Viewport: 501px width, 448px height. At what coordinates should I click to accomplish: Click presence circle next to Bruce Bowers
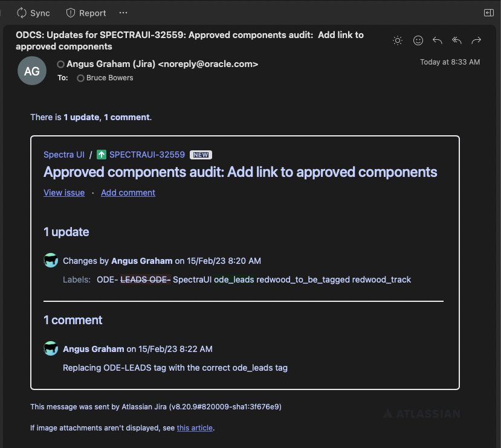pos(80,78)
